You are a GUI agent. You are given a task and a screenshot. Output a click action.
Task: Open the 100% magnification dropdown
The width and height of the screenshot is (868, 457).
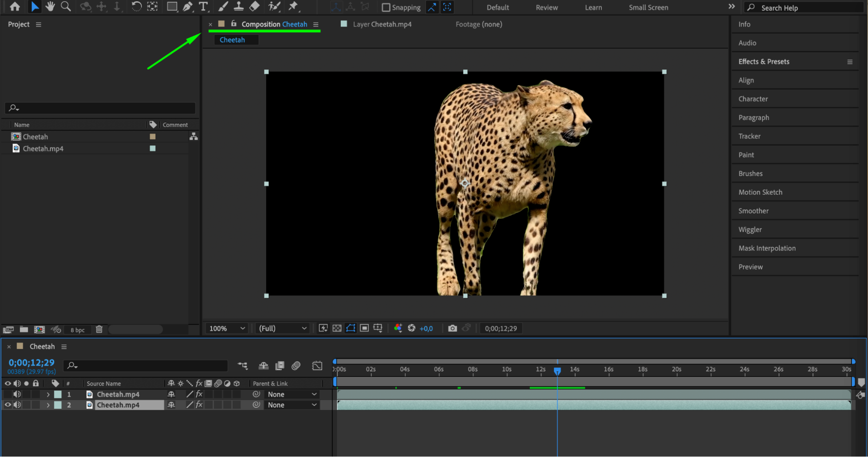tap(227, 328)
